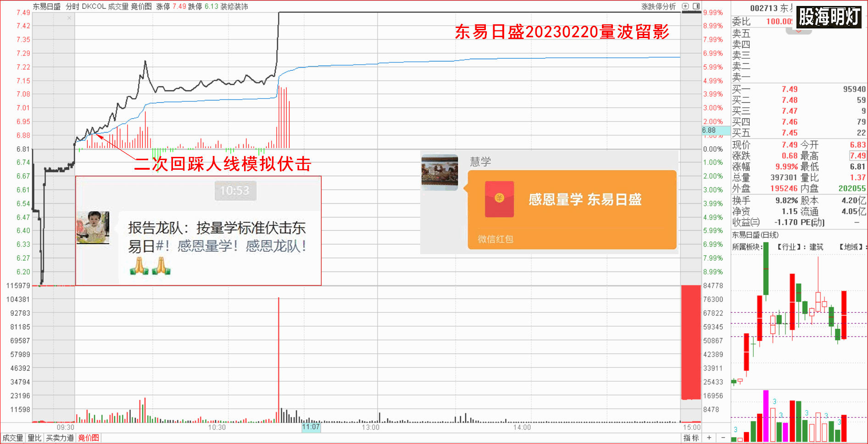
Task: Select the 竞价图 tab
Action: click(89, 438)
